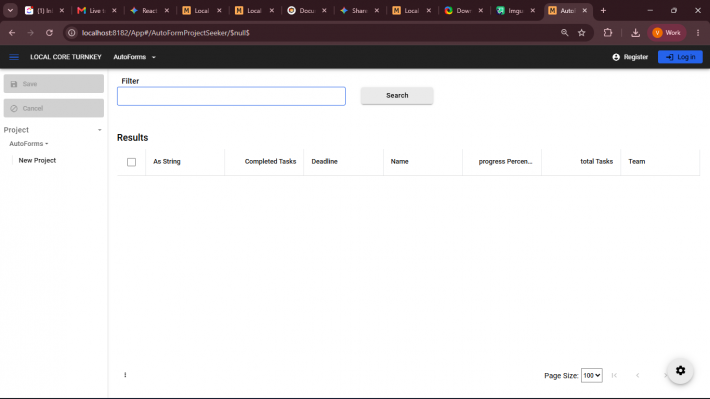Open a new browser tab
This screenshot has width=710, height=399.
tap(603, 10)
